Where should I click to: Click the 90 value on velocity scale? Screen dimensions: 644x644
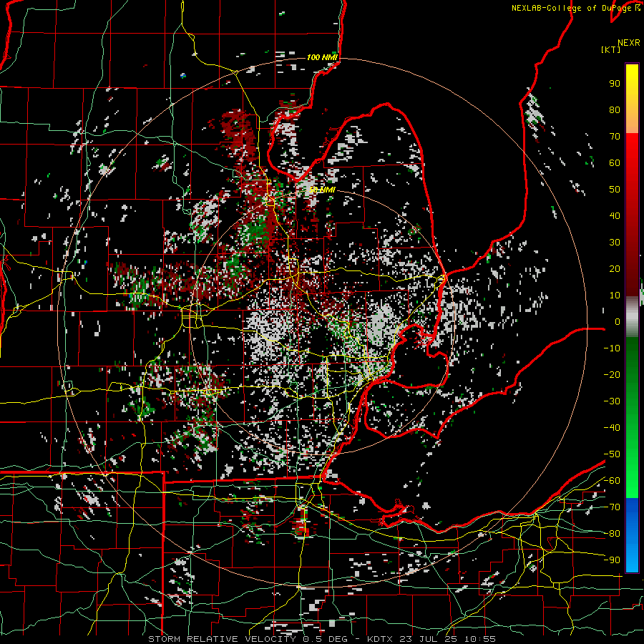(615, 84)
